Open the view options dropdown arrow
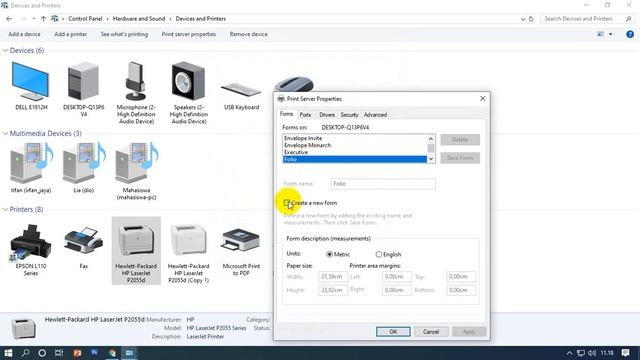This screenshot has height=360, width=640. 611,34
